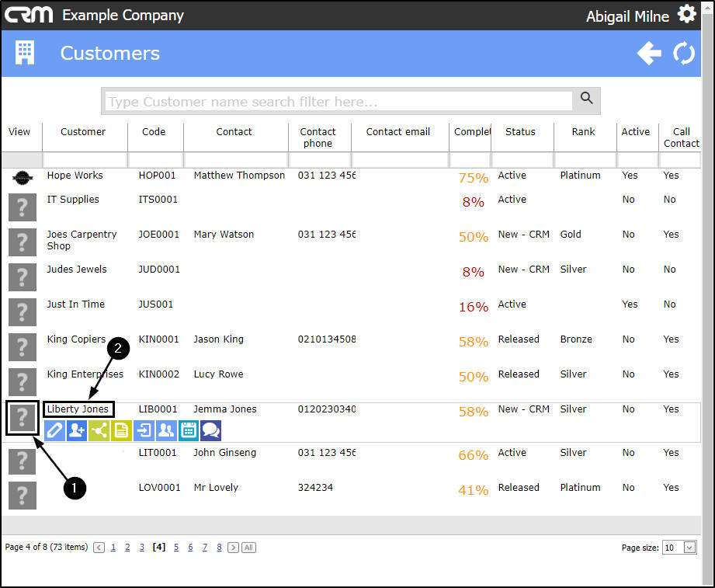Click the next page arrow button

(x=233, y=548)
